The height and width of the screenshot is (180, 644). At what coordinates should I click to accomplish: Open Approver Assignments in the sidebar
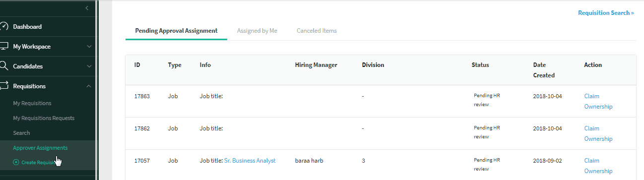click(x=40, y=148)
